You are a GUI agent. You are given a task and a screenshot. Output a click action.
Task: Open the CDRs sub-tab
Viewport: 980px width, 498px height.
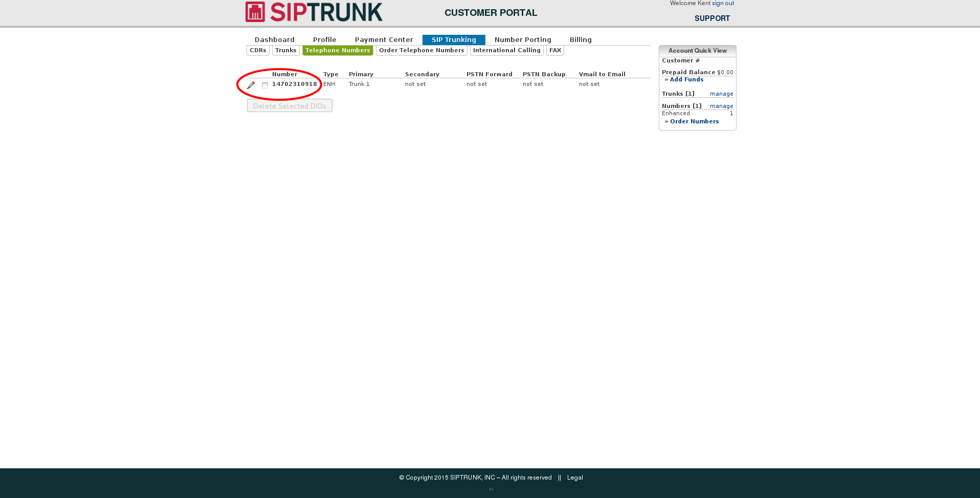[x=258, y=51]
